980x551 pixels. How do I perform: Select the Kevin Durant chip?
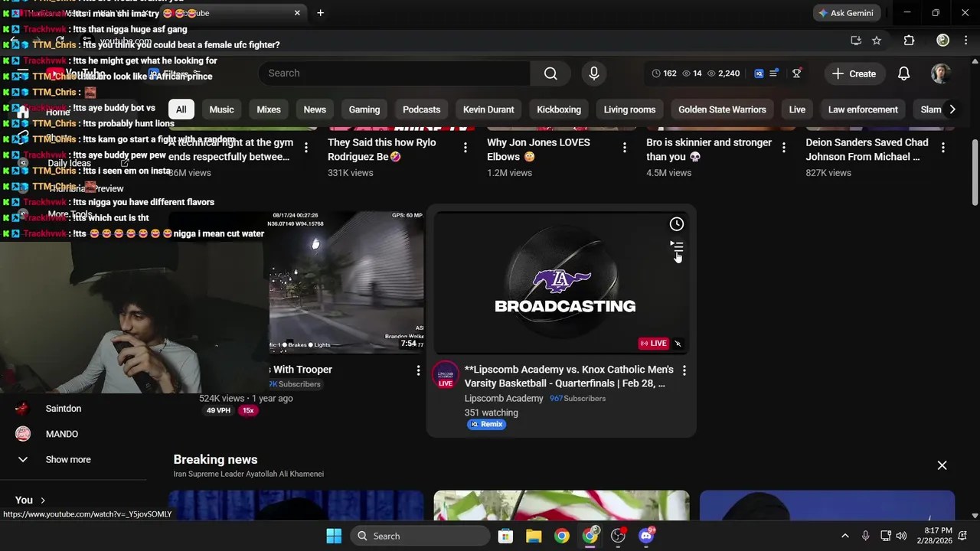488,109
